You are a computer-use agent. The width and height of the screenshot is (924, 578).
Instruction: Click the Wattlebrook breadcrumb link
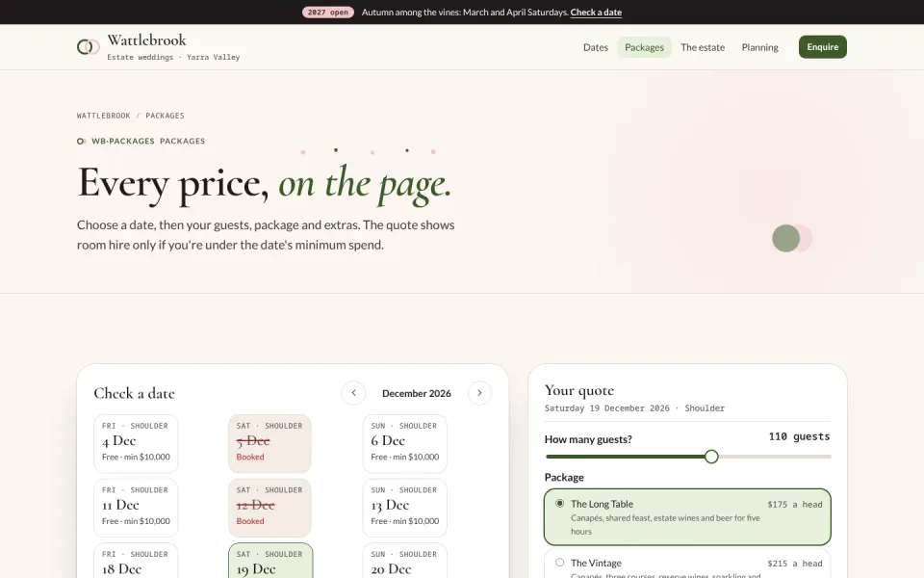coord(103,116)
